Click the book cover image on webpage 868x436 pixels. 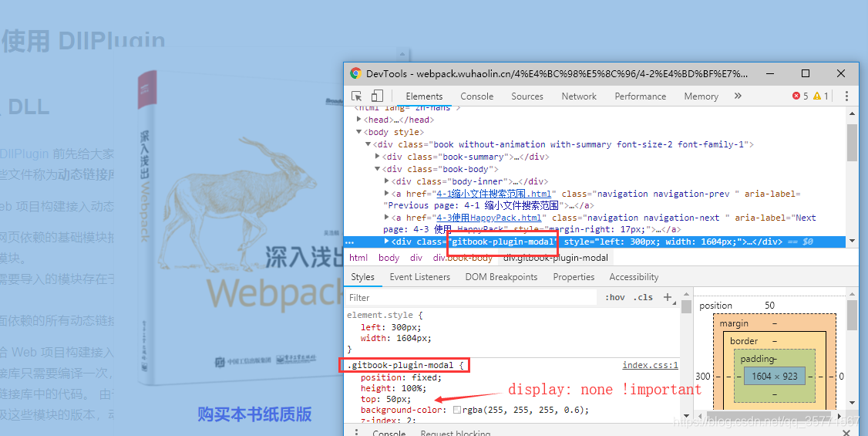241,227
